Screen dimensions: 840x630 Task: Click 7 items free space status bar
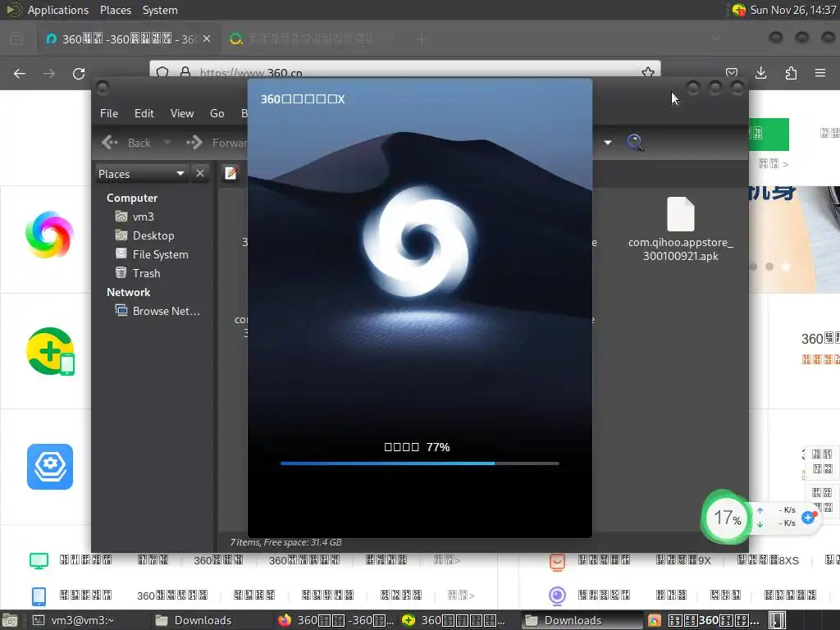pyautogui.click(x=285, y=542)
